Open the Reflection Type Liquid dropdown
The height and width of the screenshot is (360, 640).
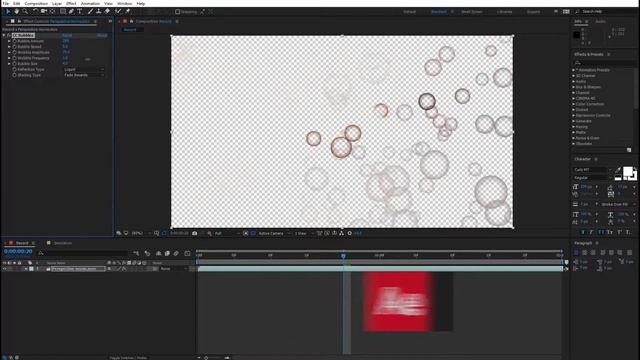point(84,70)
